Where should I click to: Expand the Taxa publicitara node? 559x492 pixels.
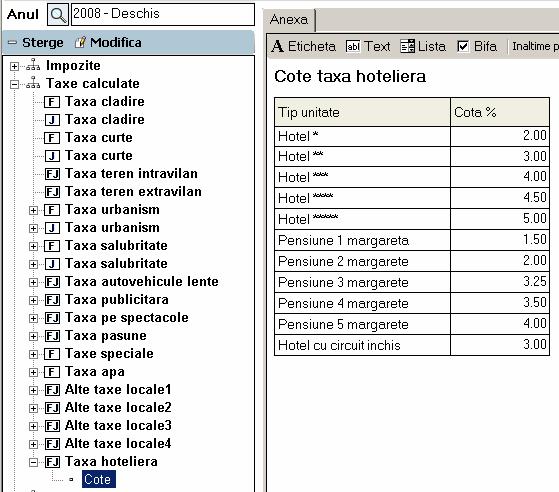click(33, 300)
